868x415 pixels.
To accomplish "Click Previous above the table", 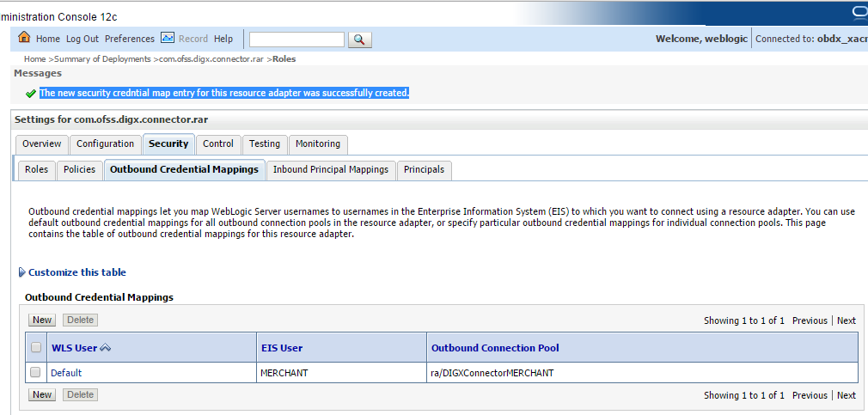I will point(810,320).
